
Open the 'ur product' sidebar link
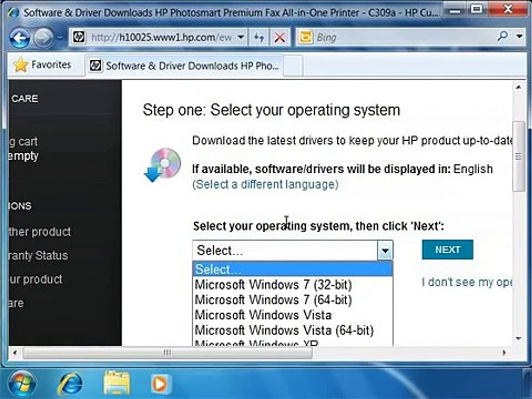coord(36,279)
